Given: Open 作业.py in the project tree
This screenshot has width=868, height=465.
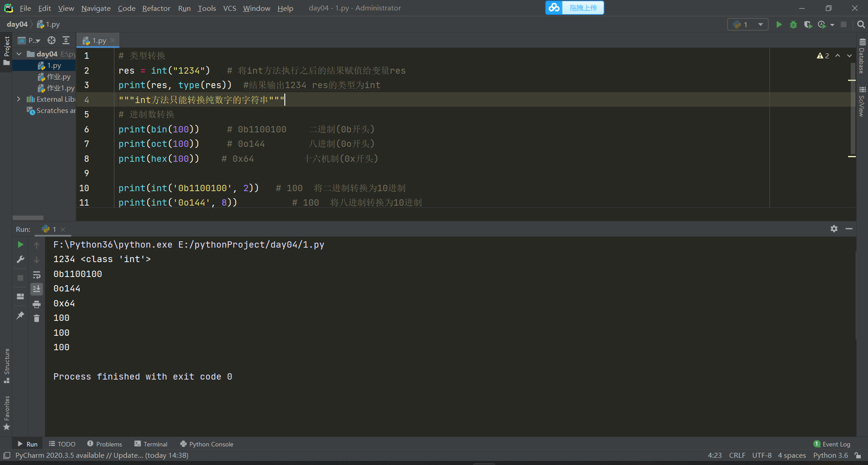Looking at the screenshot, I should coord(58,77).
